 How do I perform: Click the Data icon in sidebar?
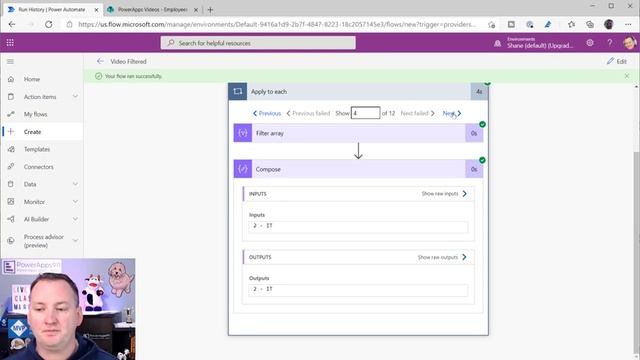pyautogui.click(x=11, y=184)
